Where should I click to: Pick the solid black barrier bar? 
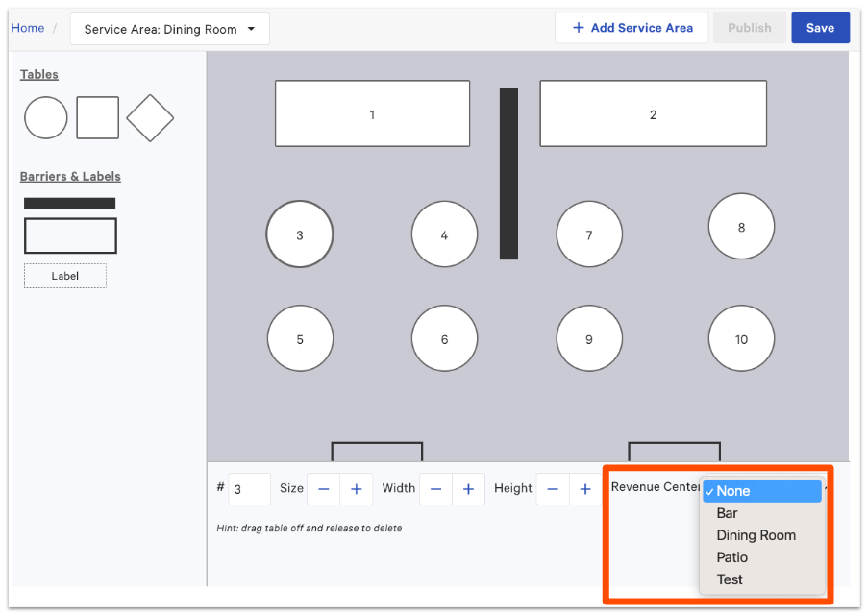coord(69,203)
